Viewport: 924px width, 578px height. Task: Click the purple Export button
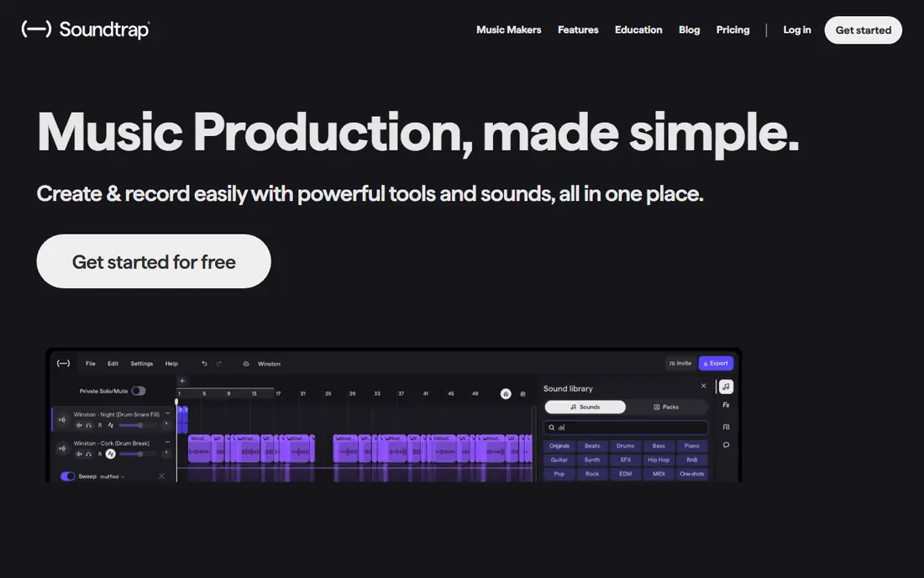click(716, 364)
